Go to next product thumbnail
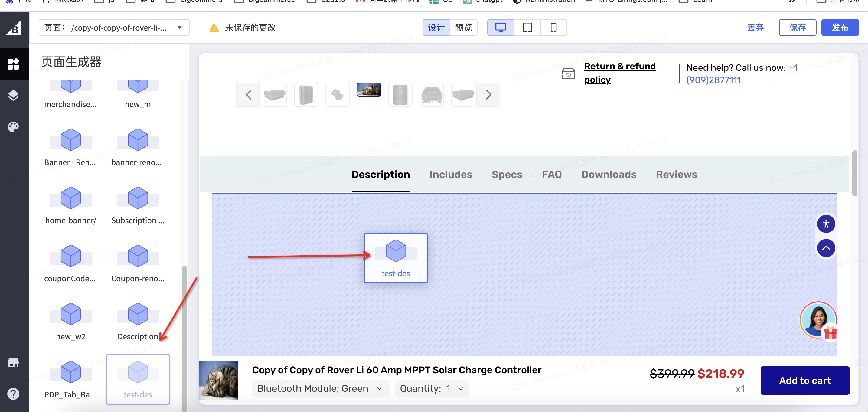The image size is (868, 412). click(488, 95)
